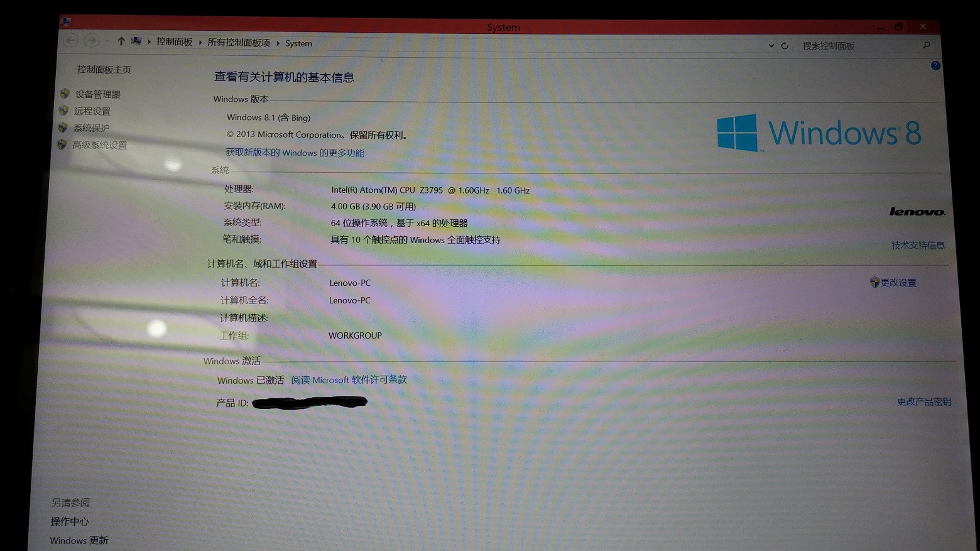
Task: Click the shield icon beside 高级系统设置
Action: pyautogui.click(x=61, y=145)
